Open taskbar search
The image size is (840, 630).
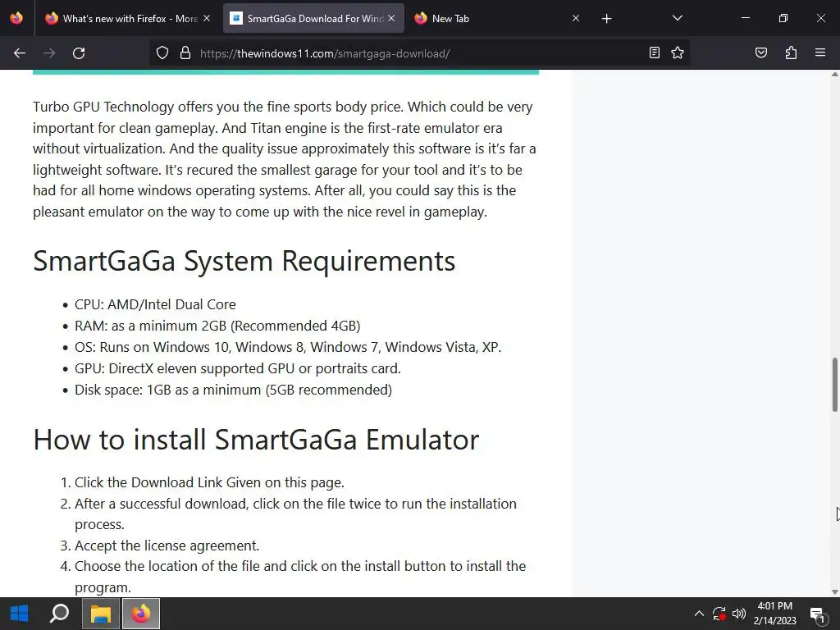coord(59,614)
